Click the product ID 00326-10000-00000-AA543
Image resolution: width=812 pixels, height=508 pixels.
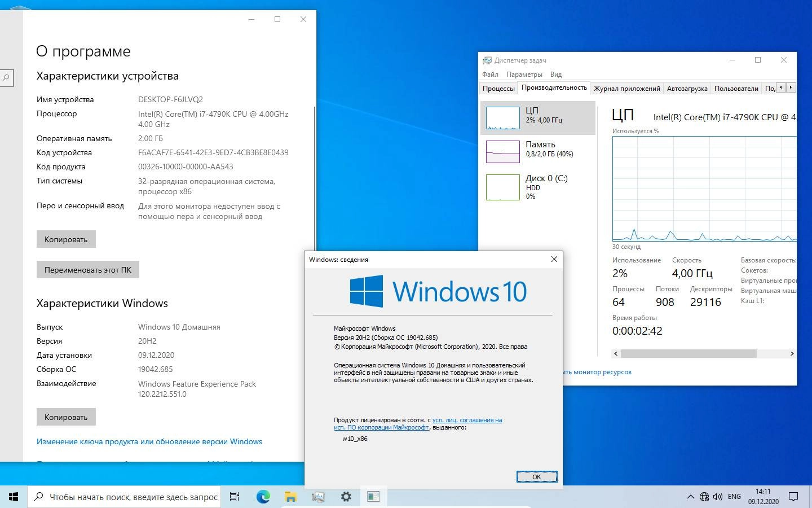click(x=186, y=167)
